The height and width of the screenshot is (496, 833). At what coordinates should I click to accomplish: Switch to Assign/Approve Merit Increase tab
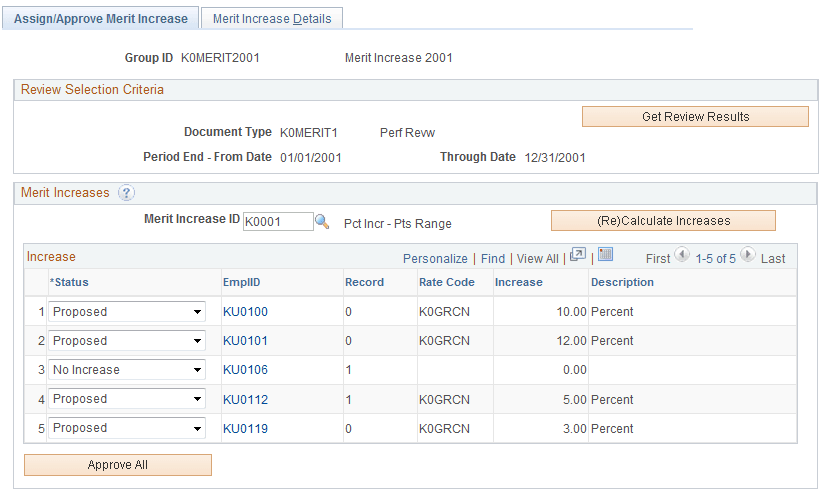[101, 19]
